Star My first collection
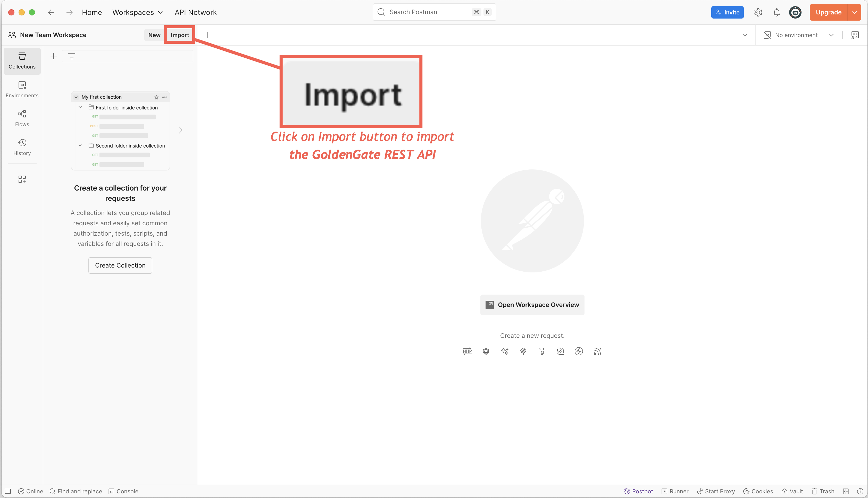The width and height of the screenshot is (868, 498). (156, 97)
